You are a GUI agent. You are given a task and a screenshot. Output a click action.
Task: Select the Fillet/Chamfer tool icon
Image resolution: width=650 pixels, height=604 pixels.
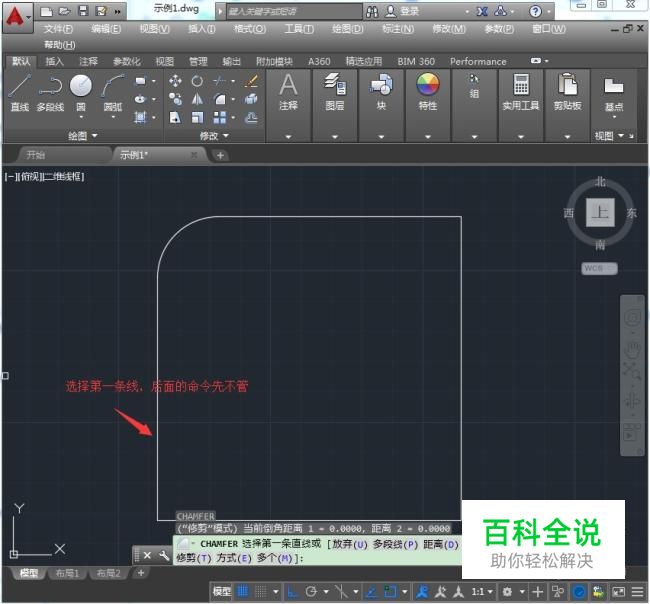tap(220, 99)
